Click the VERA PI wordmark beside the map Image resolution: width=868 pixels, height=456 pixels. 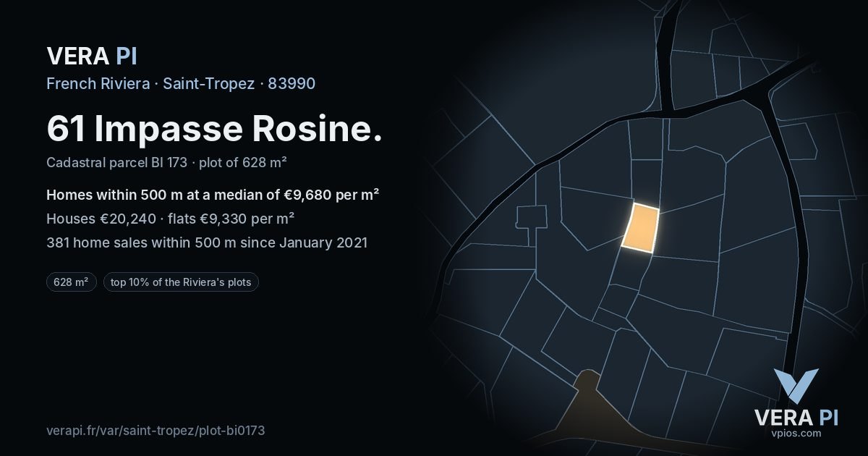796,418
